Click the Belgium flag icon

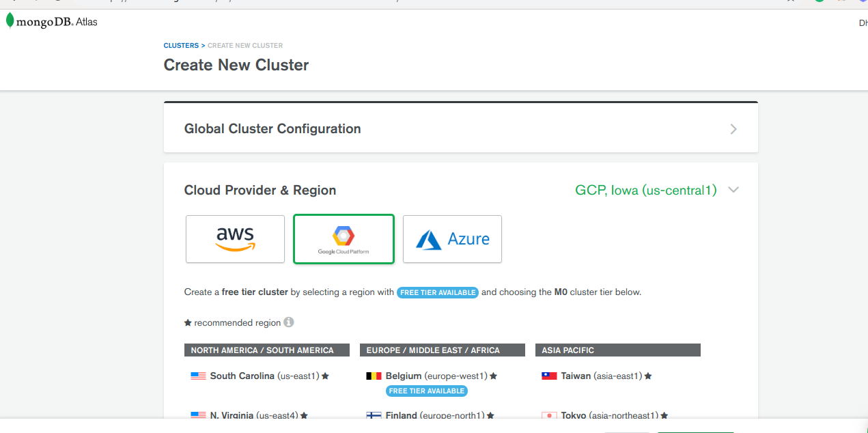(x=374, y=376)
